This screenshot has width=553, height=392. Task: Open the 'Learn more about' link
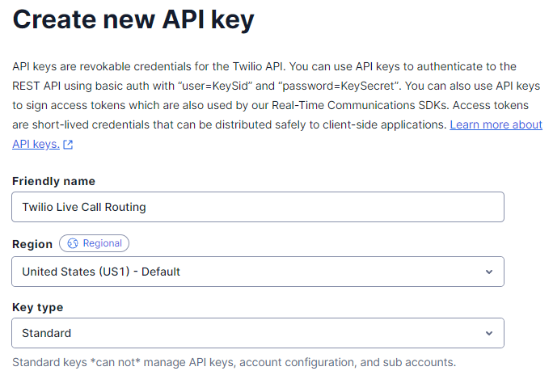click(x=496, y=124)
